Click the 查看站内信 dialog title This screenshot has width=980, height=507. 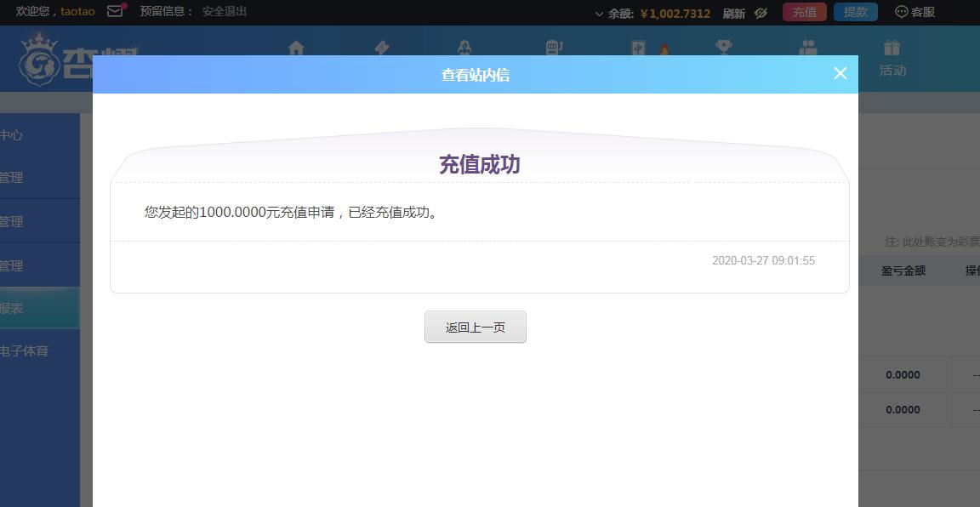pyautogui.click(x=475, y=75)
